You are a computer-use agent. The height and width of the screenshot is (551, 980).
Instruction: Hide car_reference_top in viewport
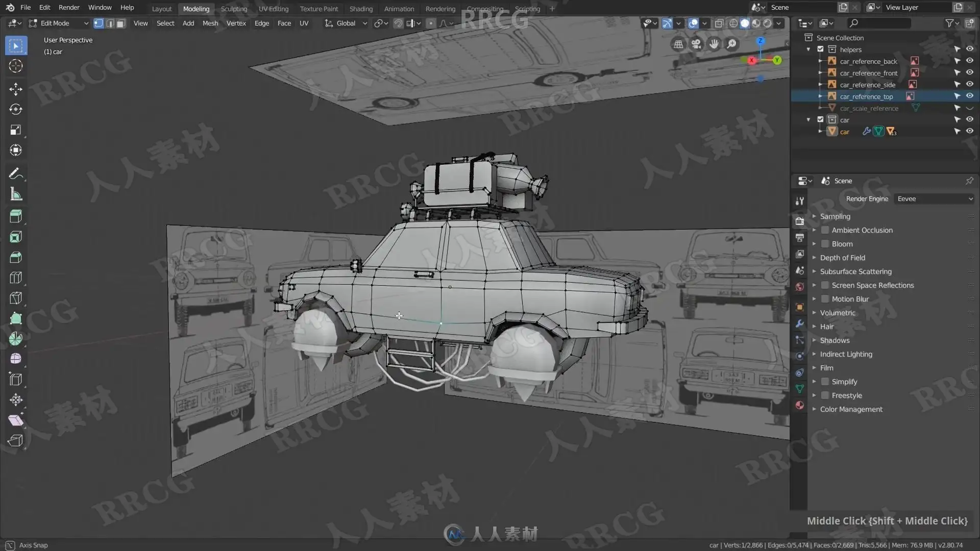pos(969,96)
